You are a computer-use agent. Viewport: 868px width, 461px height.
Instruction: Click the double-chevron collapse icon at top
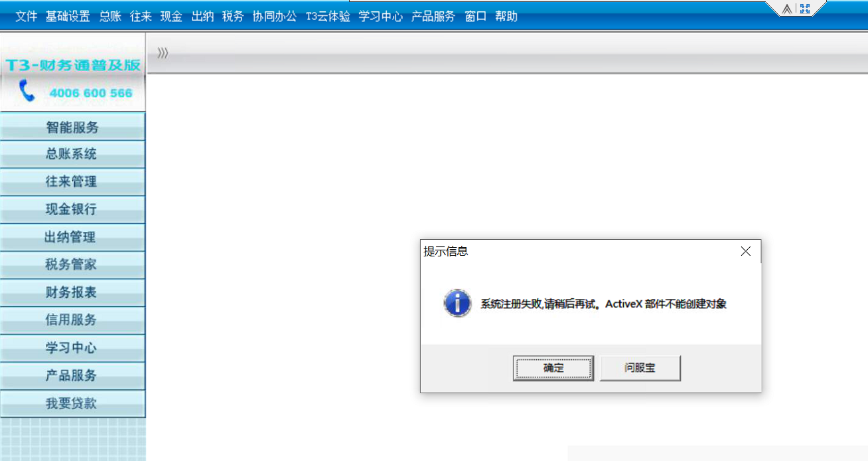(x=787, y=9)
